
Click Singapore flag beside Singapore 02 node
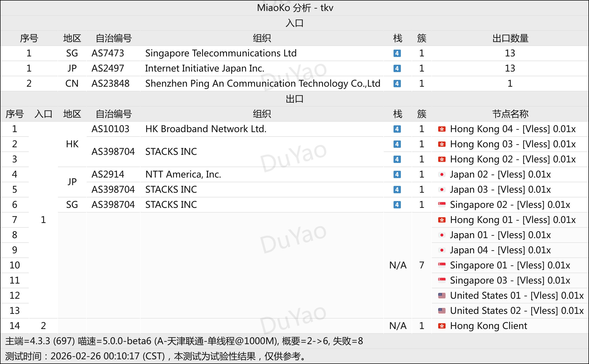442,205
